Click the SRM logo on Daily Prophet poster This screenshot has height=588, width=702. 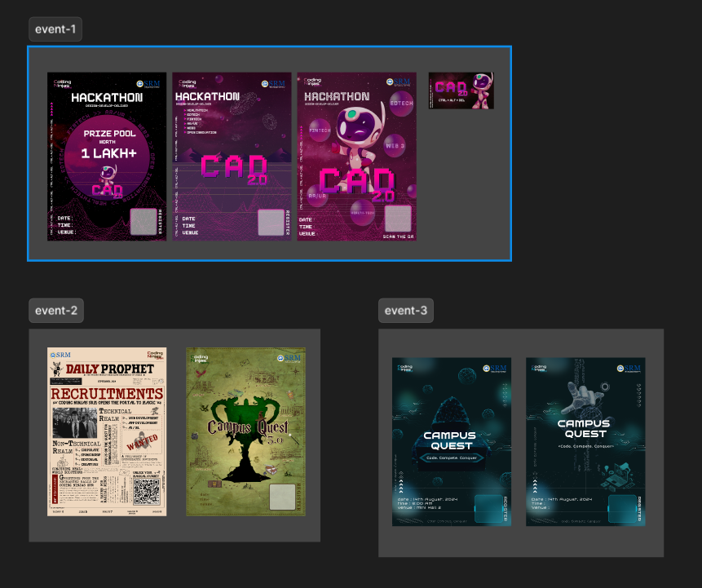(x=61, y=356)
